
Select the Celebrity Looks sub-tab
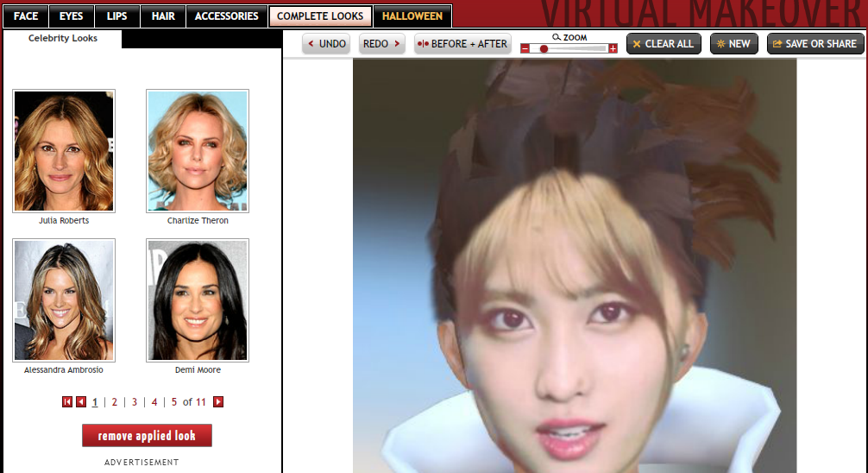pyautogui.click(x=62, y=38)
